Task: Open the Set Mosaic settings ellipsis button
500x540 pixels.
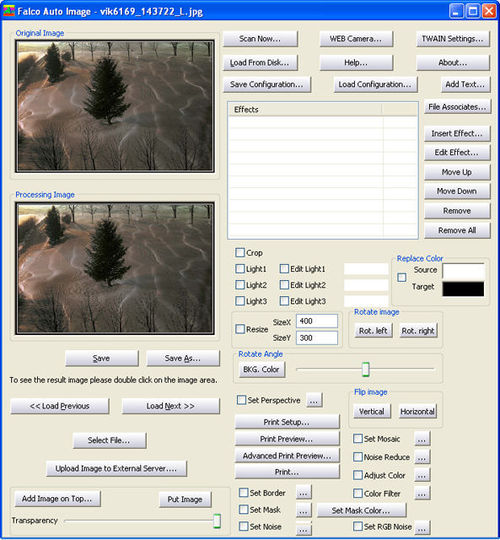Action: coord(422,439)
